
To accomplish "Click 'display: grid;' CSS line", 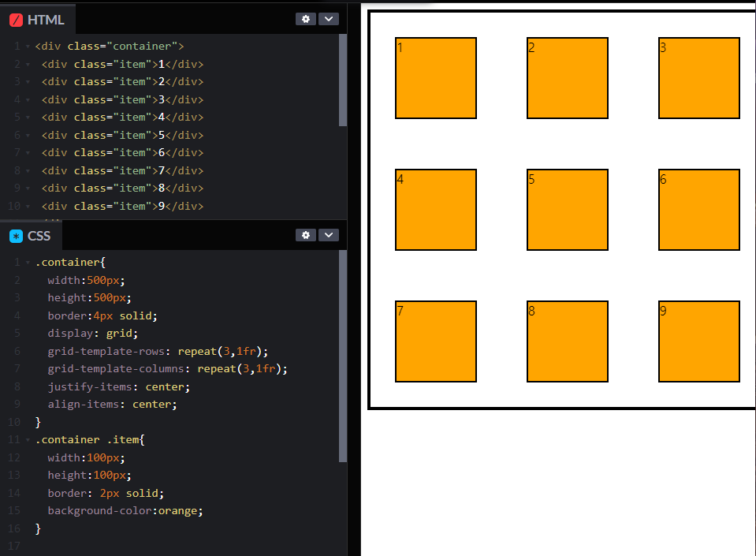I will coord(92,334).
